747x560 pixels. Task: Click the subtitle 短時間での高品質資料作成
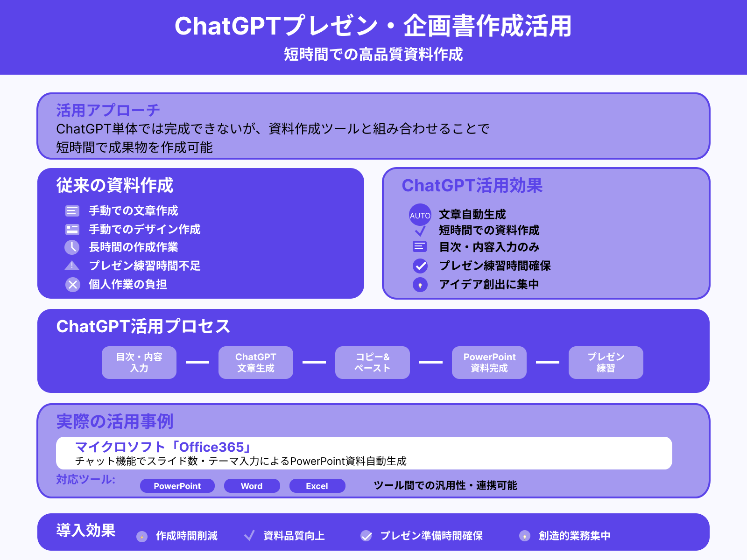click(x=373, y=55)
